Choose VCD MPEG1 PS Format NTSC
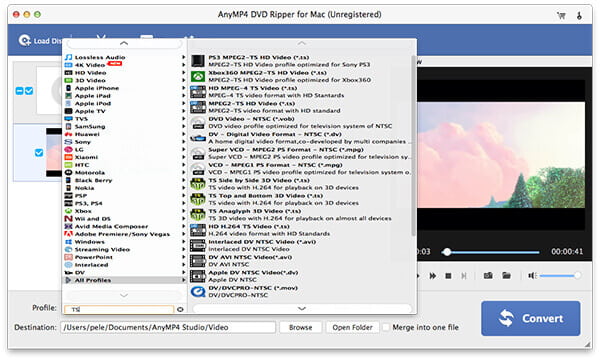This screenshot has width=600, height=360. pyautogui.click(x=300, y=168)
